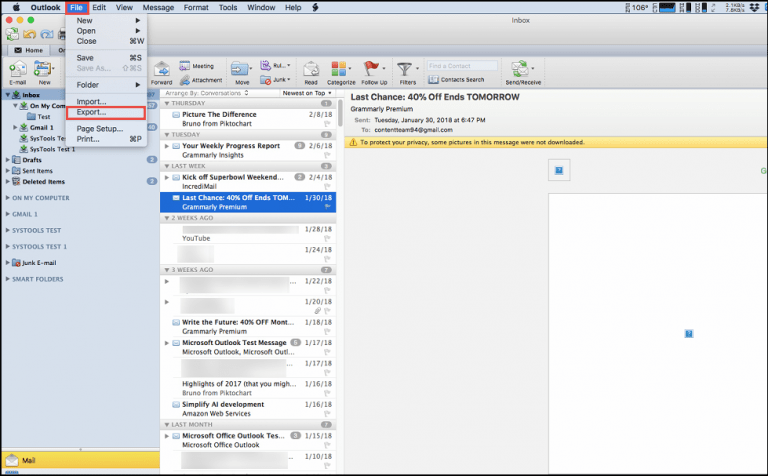The image size is (768, 476).
Task: Expand the SMART FOLDERS section
Action: coord(7,279)
